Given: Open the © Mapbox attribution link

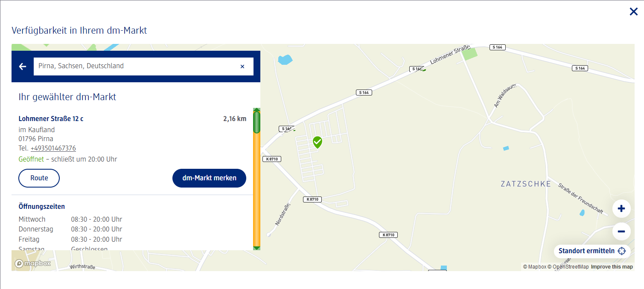Looking at the screenshot, I should pyautogui.click(x=534, y=267).
